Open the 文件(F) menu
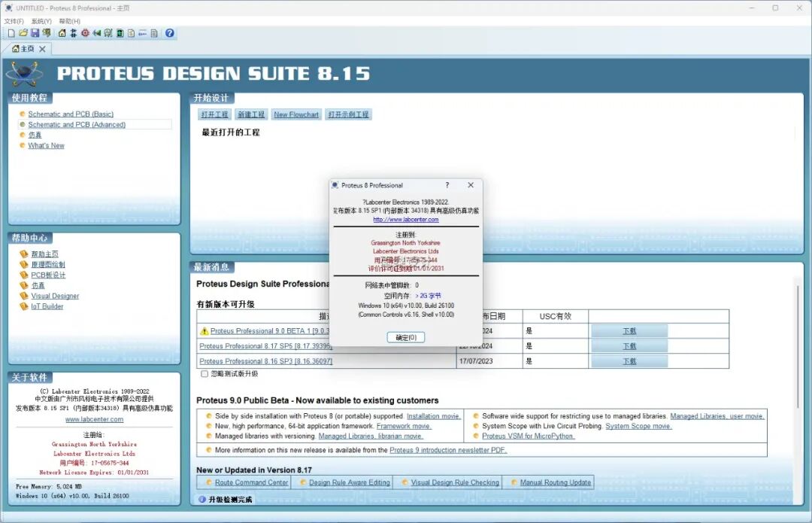The image size is (812, 523). tap(14, 21)
